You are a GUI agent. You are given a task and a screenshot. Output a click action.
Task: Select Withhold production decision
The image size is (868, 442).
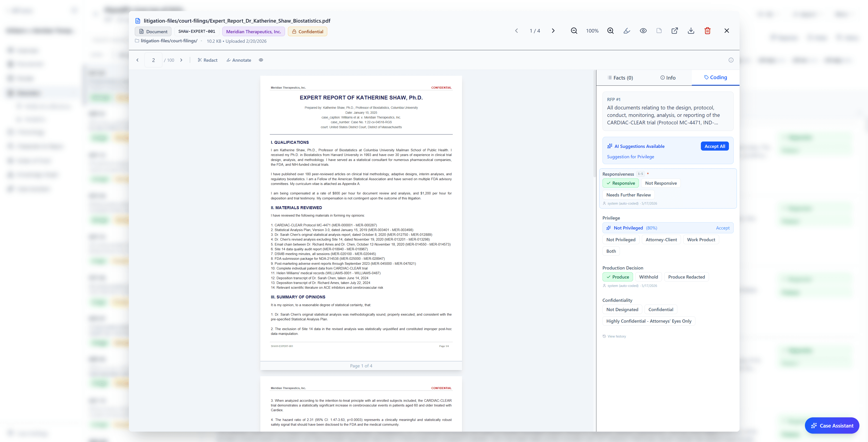click(x=648, y=277)
